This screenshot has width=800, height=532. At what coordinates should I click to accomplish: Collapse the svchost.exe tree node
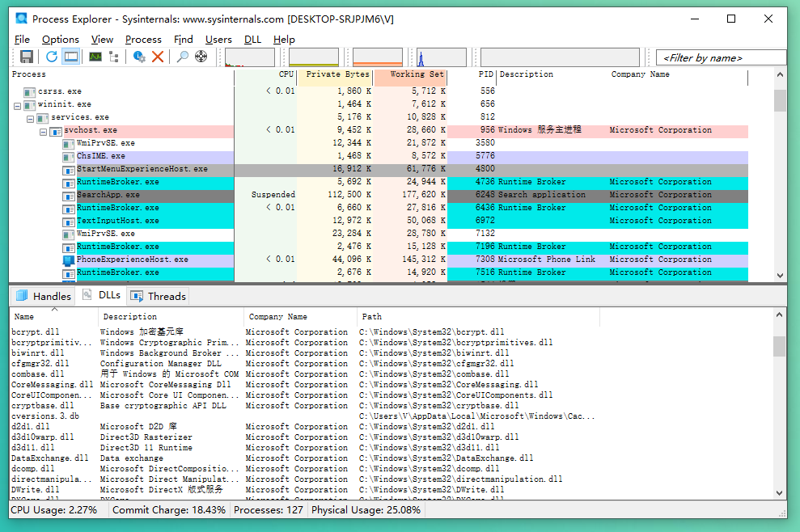pyautogui.click(x=44, y=132)
